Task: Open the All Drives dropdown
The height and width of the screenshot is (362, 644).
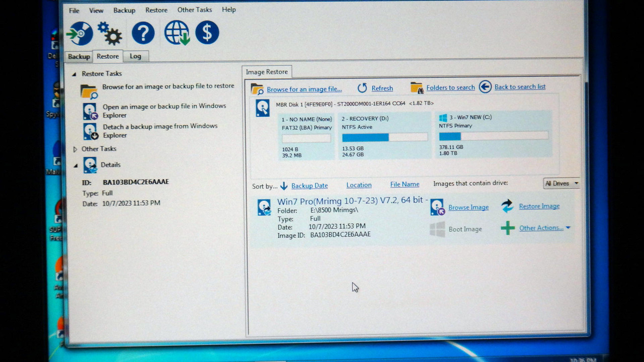Action: 561,184
